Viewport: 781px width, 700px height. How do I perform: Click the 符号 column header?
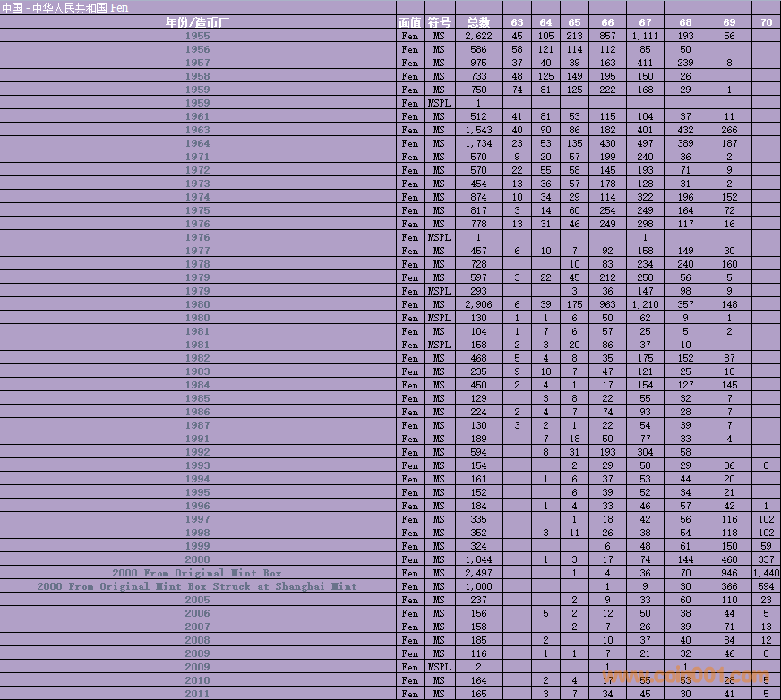point(438,21)
